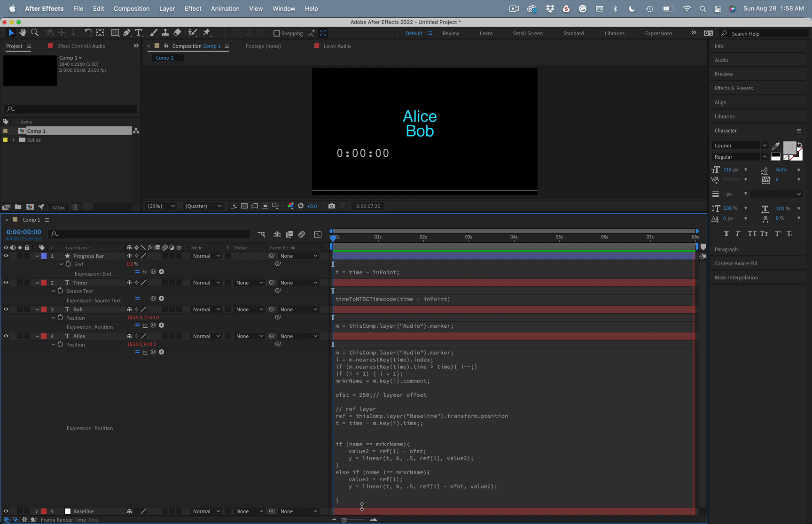Hide the Timer layer
Viewport: 812px width, 524px height.
(x=6, y=283)
